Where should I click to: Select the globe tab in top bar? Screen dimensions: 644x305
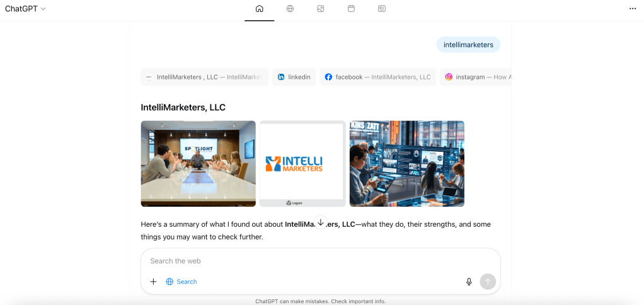[290, 9]
